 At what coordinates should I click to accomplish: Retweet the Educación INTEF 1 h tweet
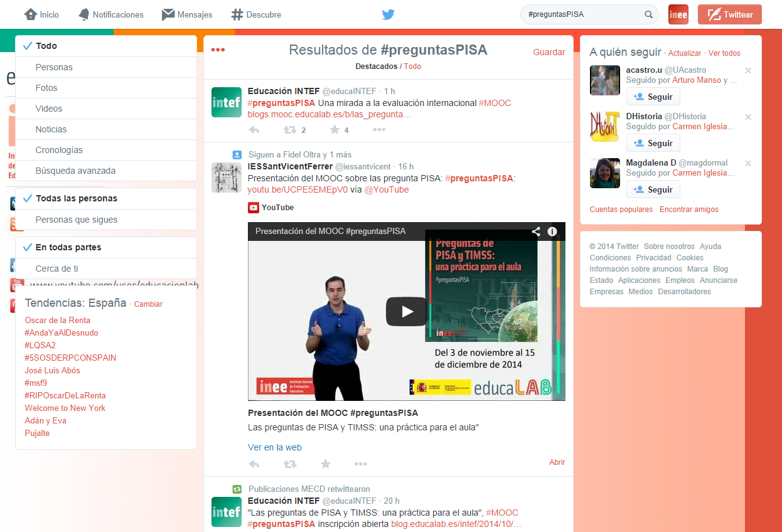pyautogui.click(x=290, y=130)
